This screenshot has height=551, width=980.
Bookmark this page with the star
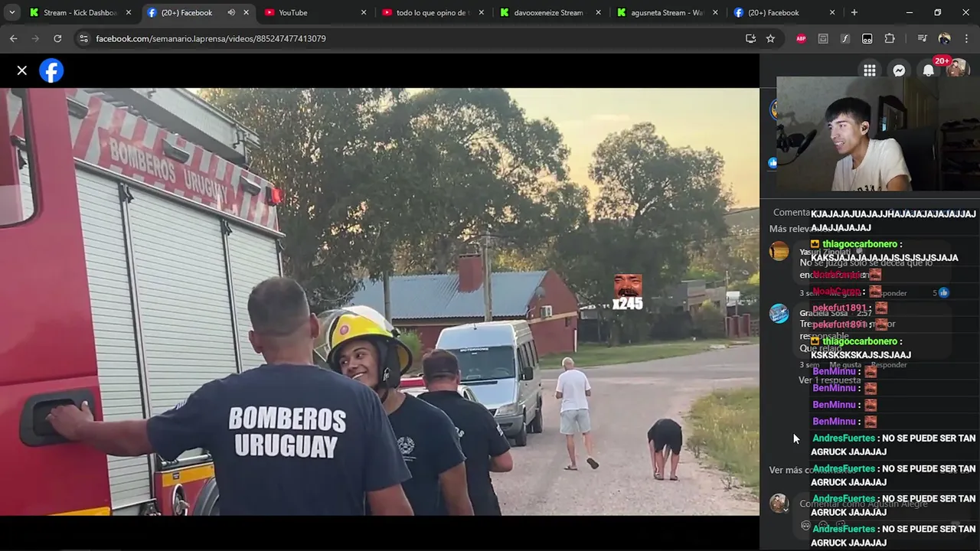(770, 38)
